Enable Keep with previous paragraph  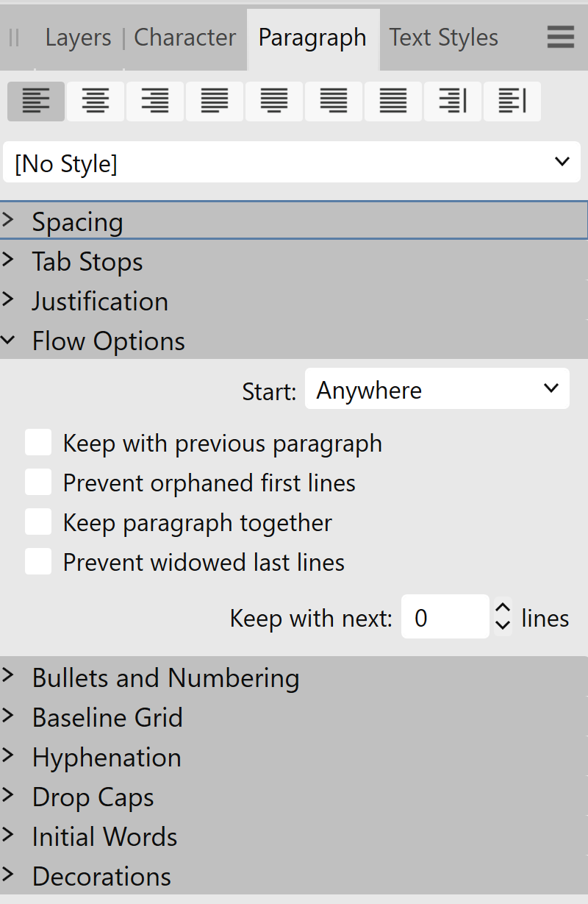coord(38,442)
